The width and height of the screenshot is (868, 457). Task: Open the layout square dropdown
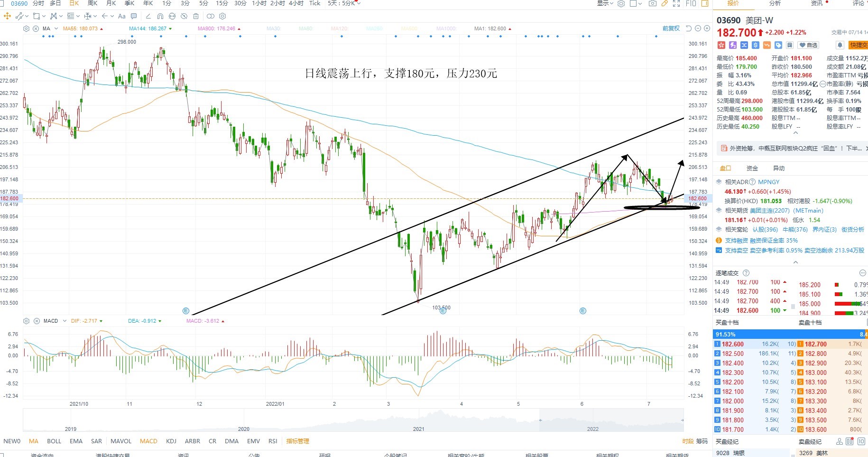click(636, 3)
